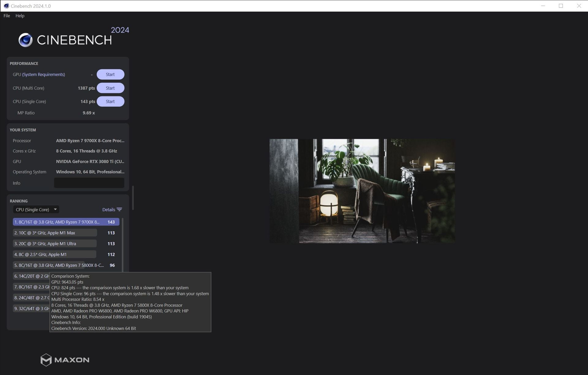
Task: Open the File menu
Action: (7, 16)
